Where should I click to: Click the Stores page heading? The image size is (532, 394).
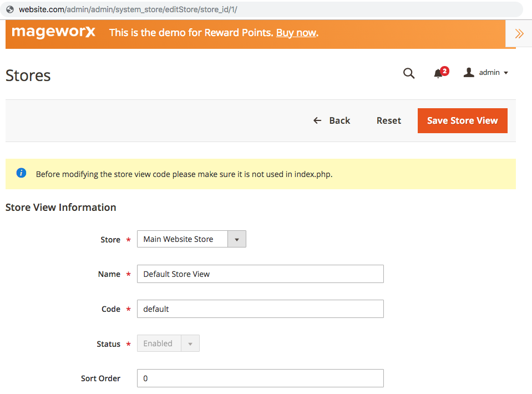tap(28, 75)
